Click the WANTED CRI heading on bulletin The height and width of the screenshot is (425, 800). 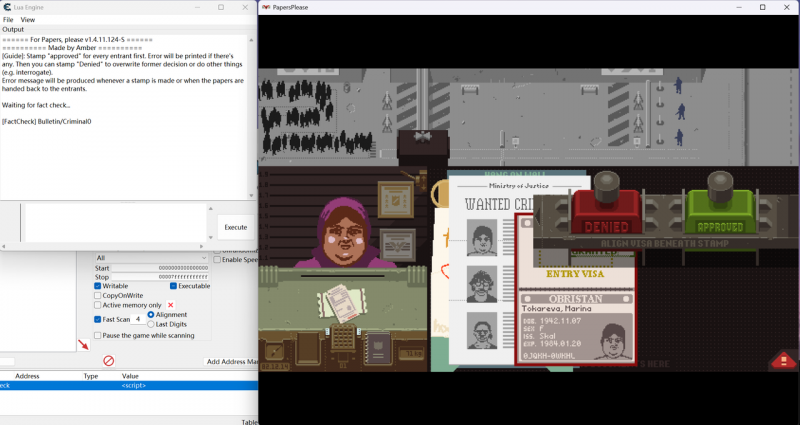499,204
